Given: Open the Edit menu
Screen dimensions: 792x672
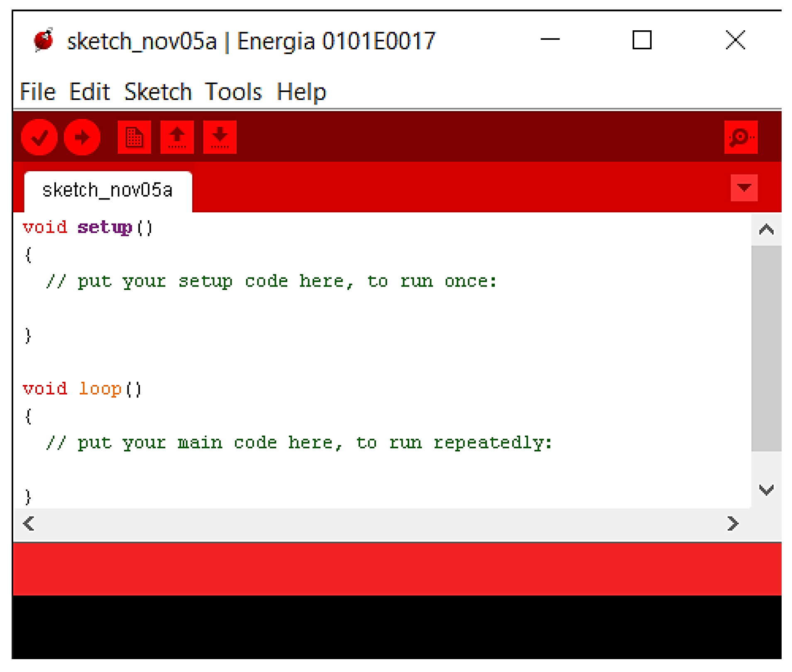Looking at the screenshot, I should tap(90, 91).
